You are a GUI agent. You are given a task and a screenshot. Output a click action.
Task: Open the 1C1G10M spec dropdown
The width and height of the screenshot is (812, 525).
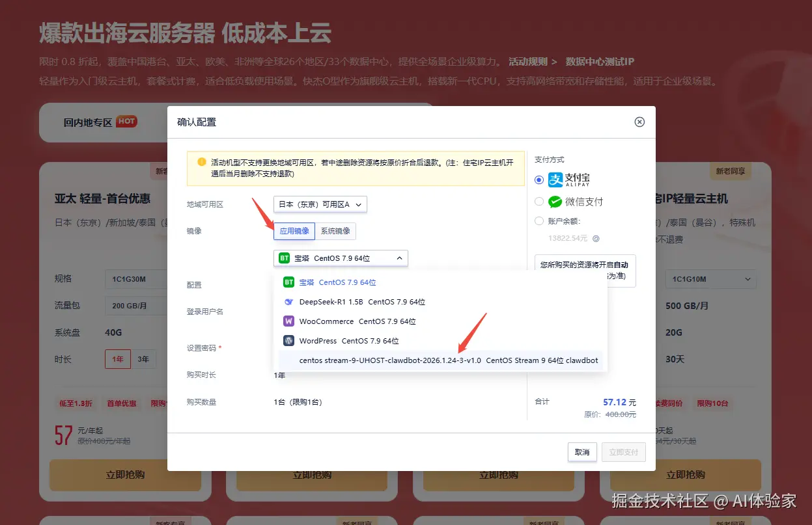click(711, 279)
